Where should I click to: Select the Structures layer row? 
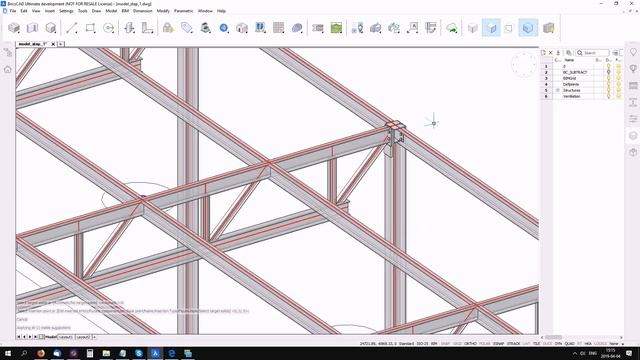point(582,90)
